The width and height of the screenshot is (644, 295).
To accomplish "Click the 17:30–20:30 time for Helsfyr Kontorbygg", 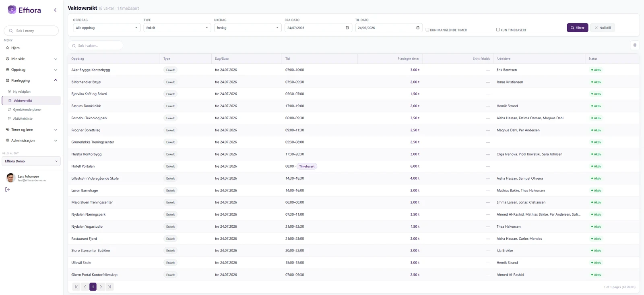I will point(295,154).
